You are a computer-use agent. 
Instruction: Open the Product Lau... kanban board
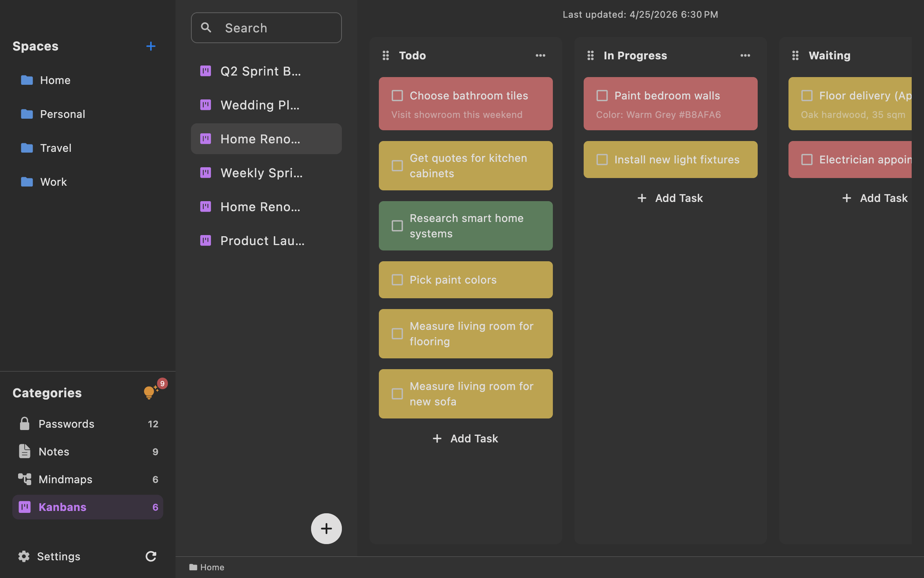coord(266,240)
